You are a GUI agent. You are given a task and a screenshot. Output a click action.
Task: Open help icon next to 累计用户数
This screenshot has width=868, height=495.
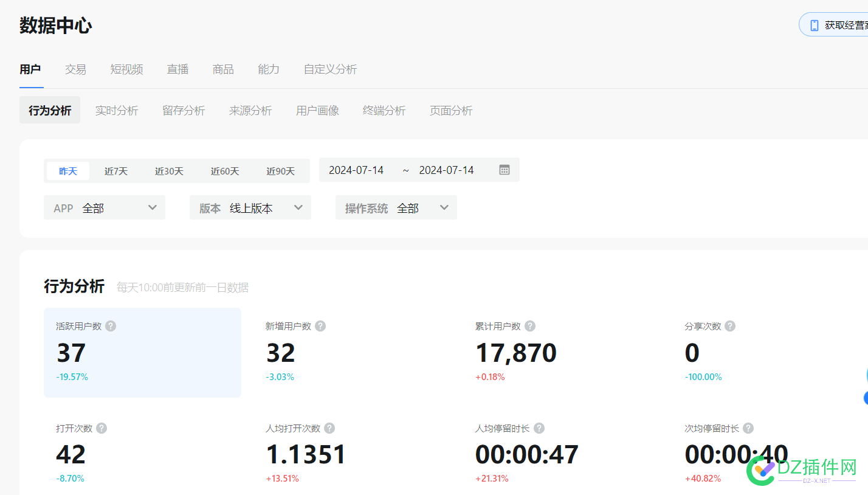(530, 326)
